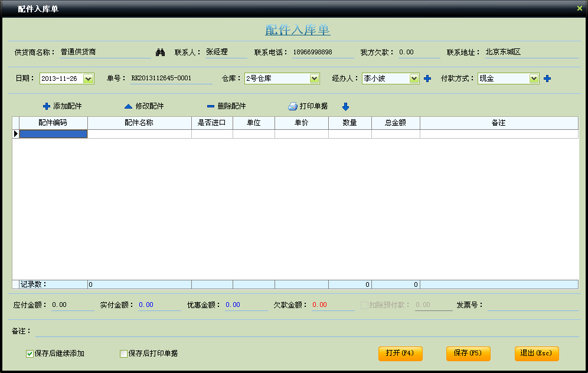Close the 配件入库单 window
588x373 pixels.
(x=579, y=8)
